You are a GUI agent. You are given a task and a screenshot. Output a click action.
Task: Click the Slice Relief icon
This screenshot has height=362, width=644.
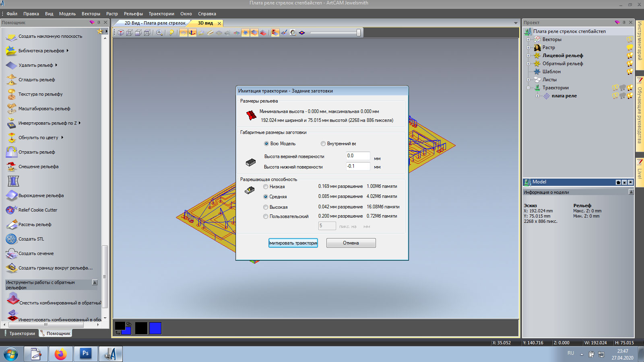[12, 224]
